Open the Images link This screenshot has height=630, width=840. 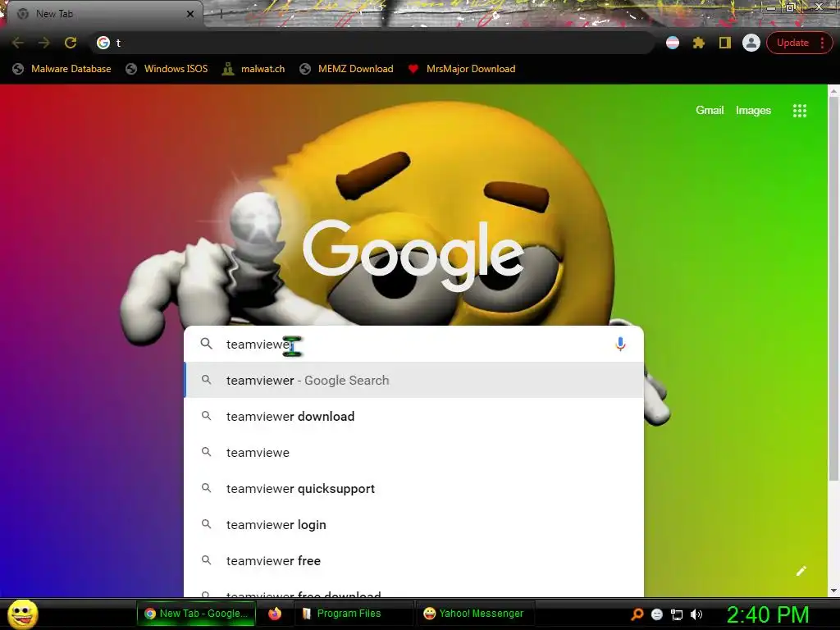coord(753,111)
